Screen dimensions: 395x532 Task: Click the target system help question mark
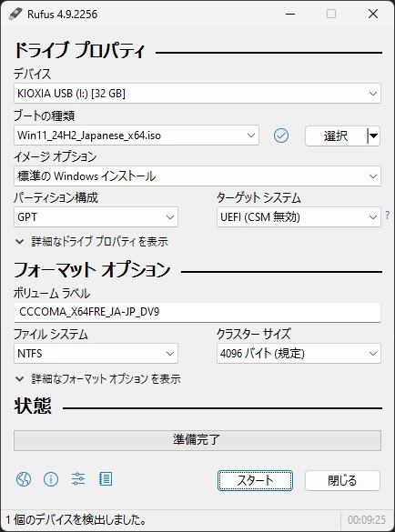point(388,215)
